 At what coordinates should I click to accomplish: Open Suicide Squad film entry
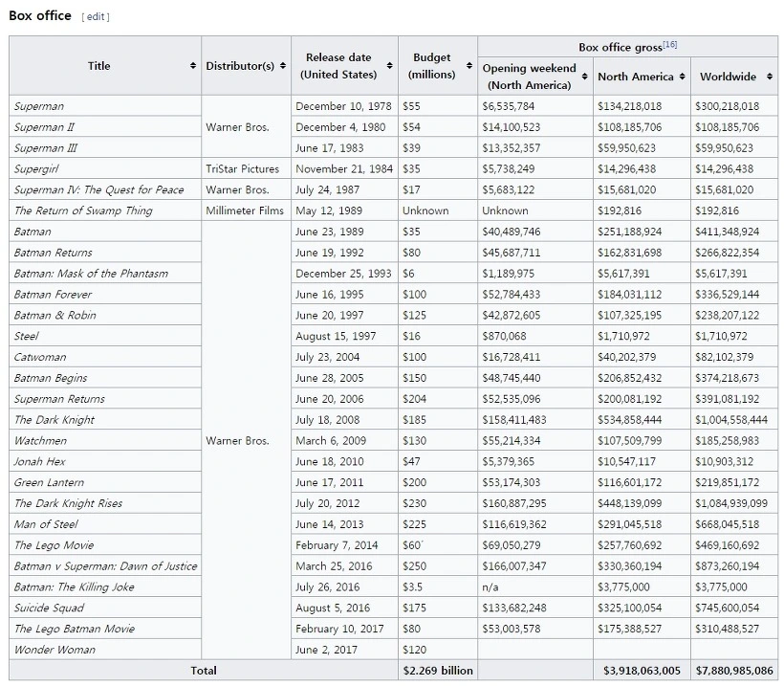tap(49, 608)
